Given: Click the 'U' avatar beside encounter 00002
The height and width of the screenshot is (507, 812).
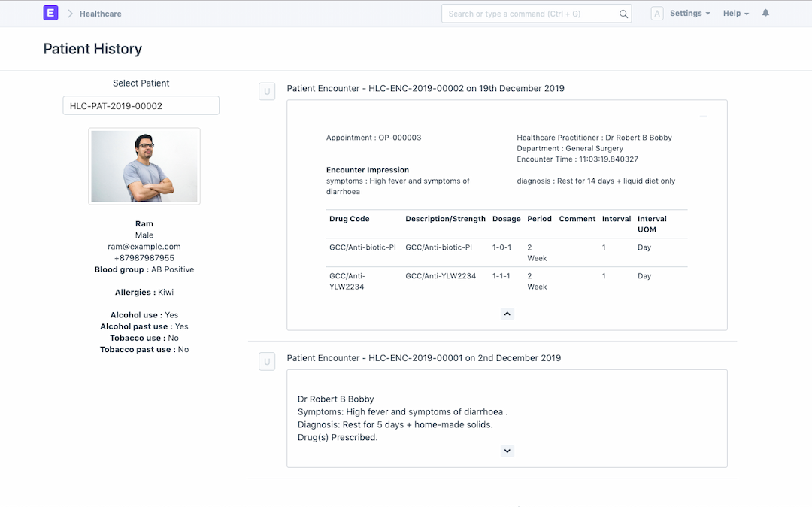Looking at the screenshot, I should coord(266,91).
